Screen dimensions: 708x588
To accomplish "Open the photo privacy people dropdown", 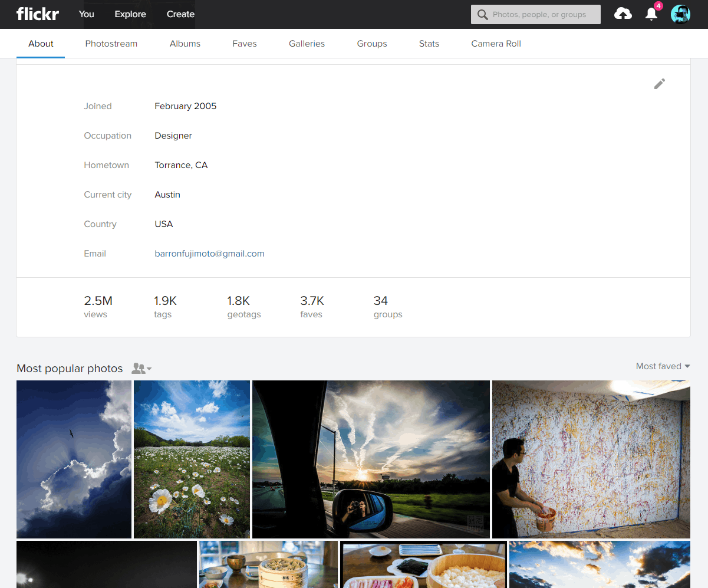I will coord(141,369).
